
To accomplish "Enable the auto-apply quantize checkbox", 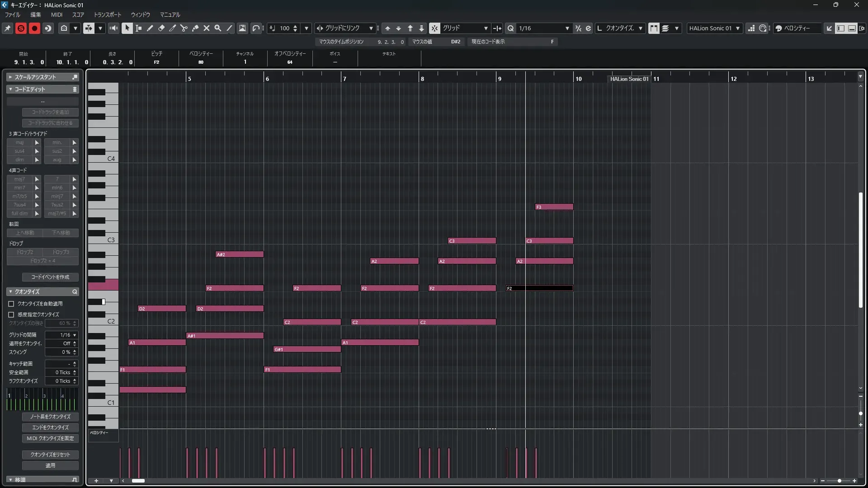I will (11, 304).
